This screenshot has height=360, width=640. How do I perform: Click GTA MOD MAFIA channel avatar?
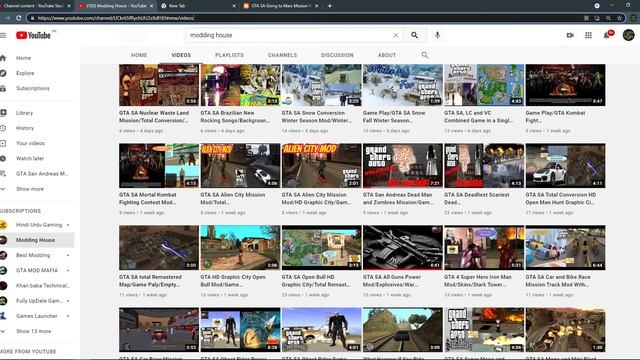point(3,270)
